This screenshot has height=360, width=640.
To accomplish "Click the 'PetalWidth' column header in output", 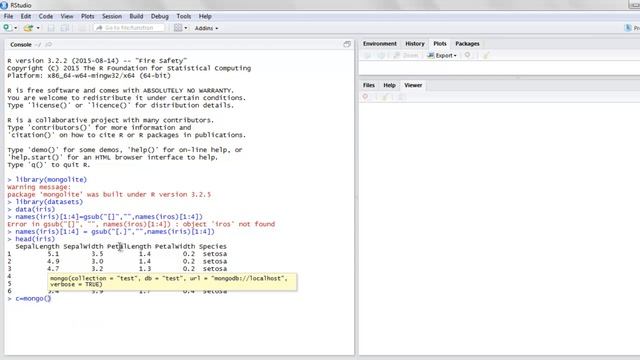I will pos(175,247).
